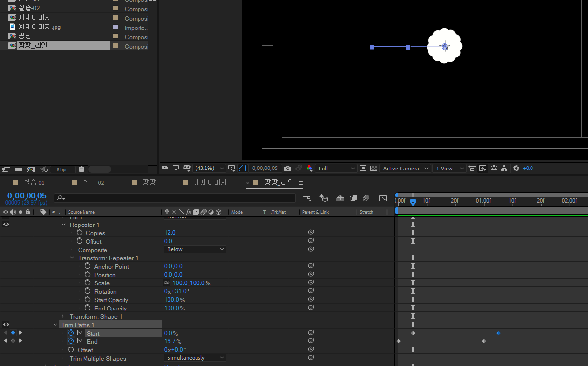Click the timeline current time 0;00;00;05
Viewport: 588px width, 366px height.
(27, 196)
